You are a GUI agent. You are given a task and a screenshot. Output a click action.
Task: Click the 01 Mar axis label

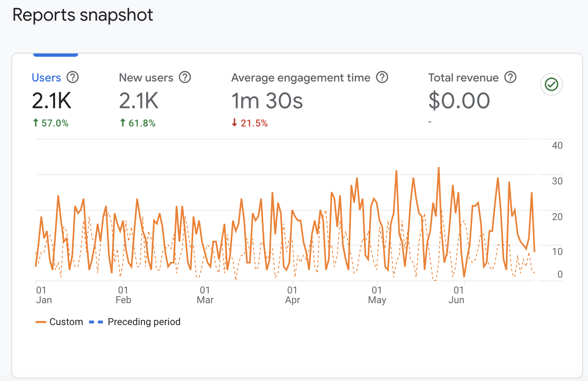coord(205,295)
